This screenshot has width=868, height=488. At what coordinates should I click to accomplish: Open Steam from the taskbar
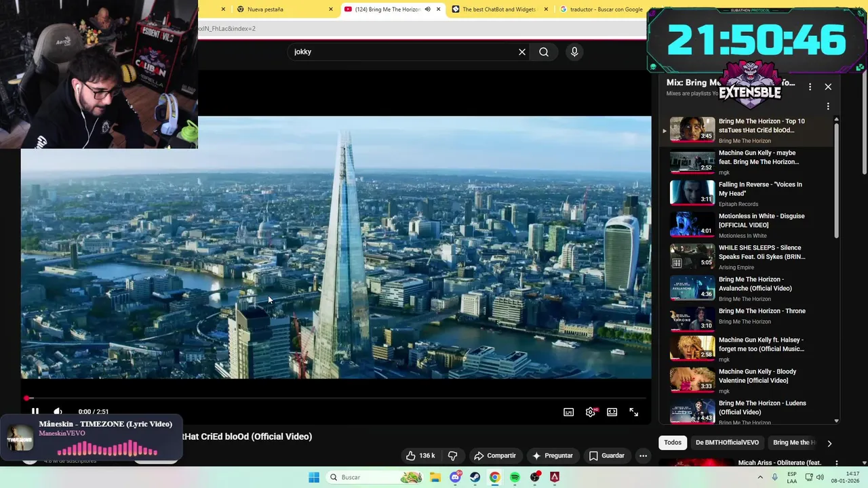tap(475, 477)
